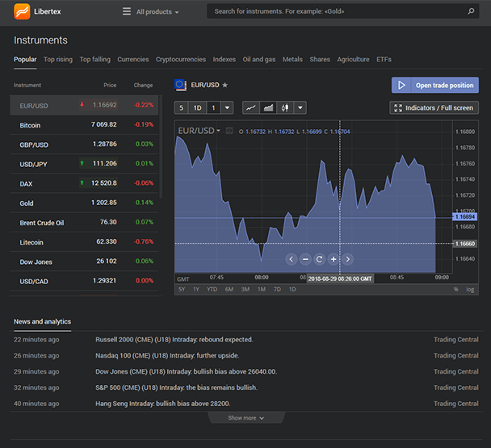Image resolution: width=491 pixels, height=448 pixels.
Task: Open the Metals tab
Action: coord(292,60)
